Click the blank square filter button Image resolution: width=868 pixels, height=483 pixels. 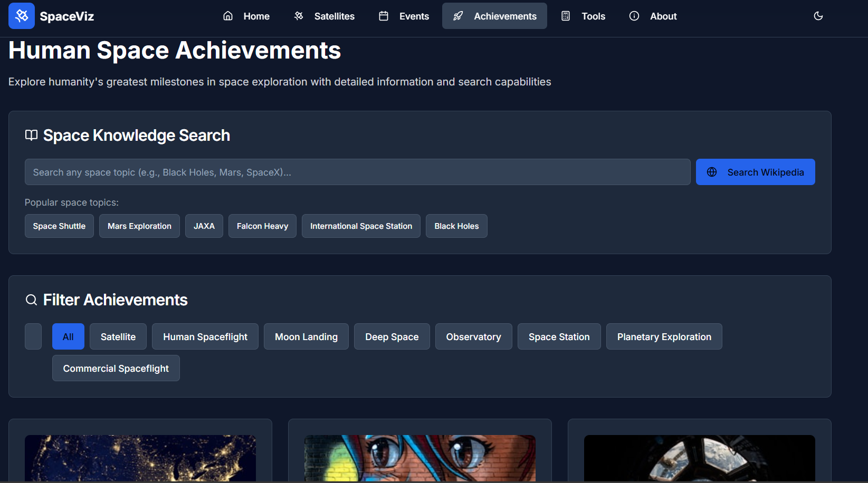pos(33,336)
